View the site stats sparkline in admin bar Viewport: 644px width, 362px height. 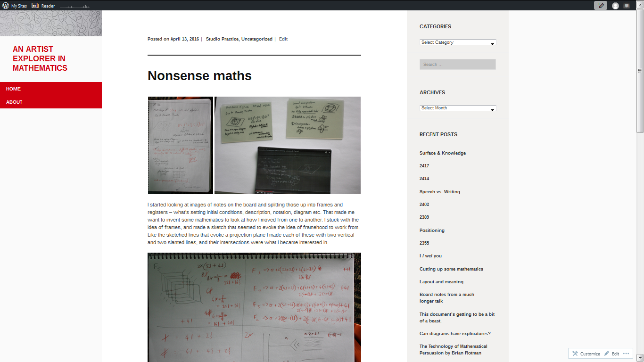(74, 6)
